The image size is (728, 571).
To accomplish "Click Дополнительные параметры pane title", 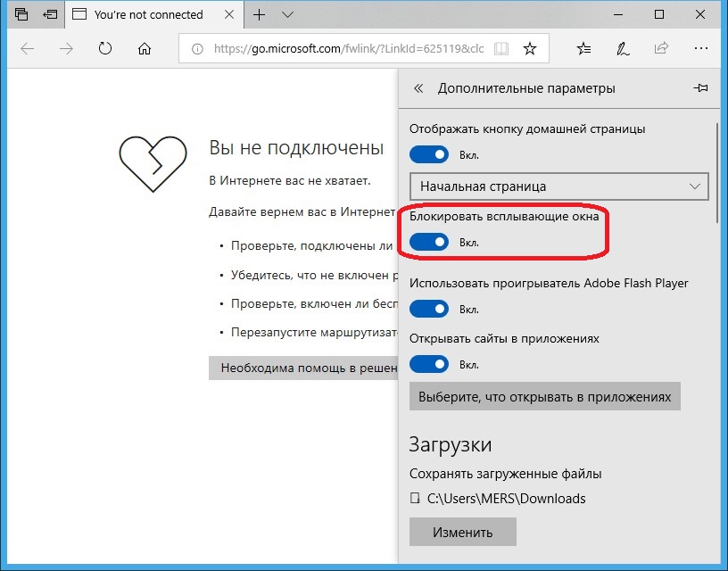I will (526, 88).
